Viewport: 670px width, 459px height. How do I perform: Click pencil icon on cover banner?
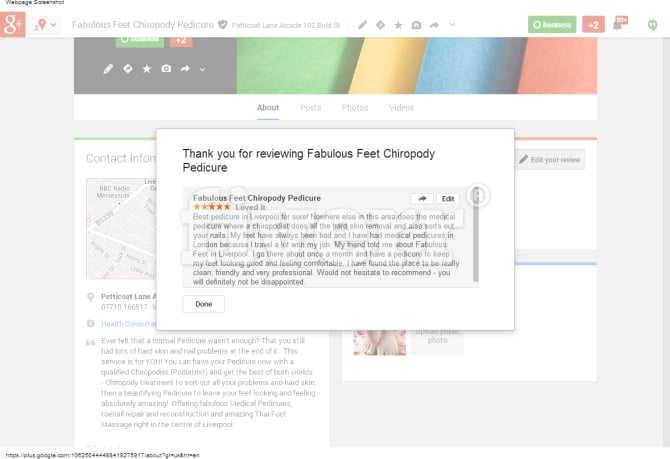tap(108, 69)
